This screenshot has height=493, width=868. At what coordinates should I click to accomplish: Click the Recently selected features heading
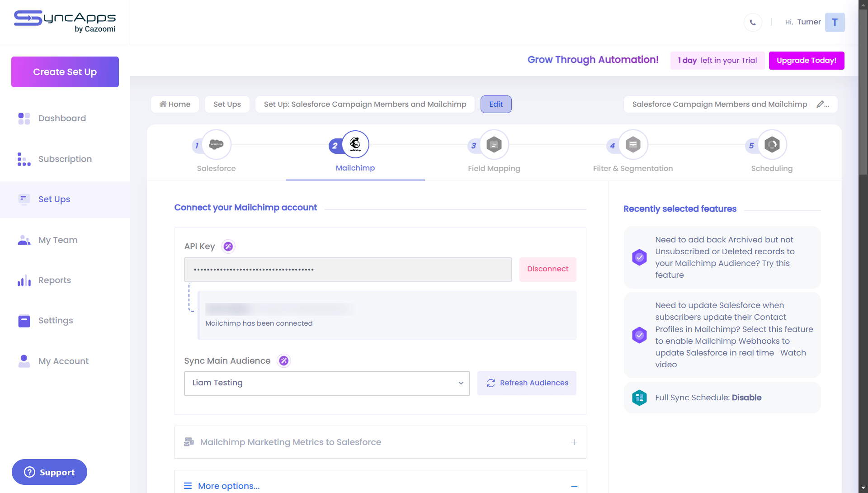(x=680, y=209)
